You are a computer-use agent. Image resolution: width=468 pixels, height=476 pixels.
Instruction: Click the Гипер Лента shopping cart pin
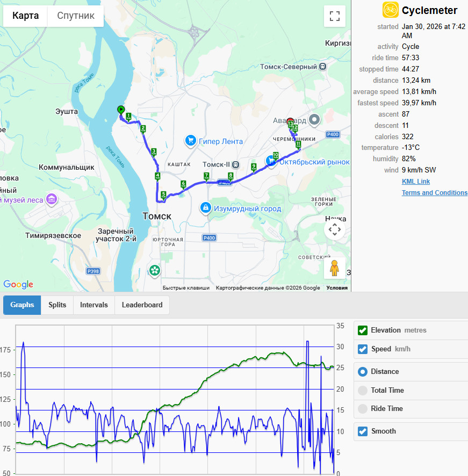click(190, 141)
